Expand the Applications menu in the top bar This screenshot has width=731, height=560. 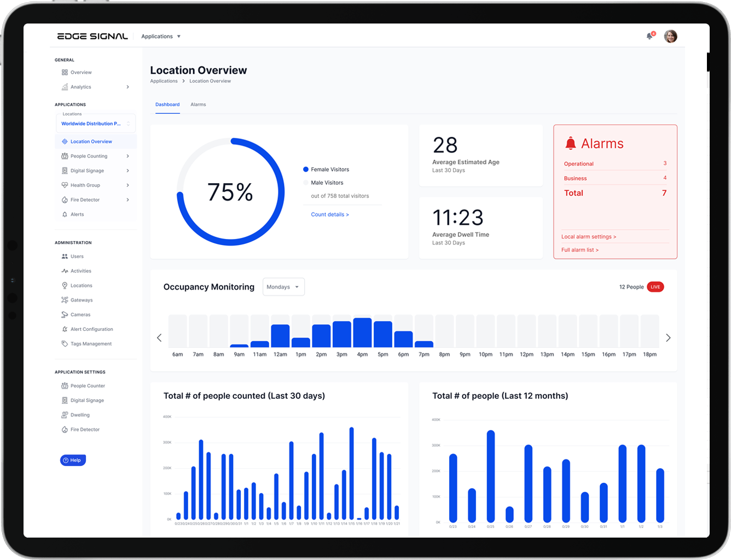pyautogui.click(x=160, y=36)
